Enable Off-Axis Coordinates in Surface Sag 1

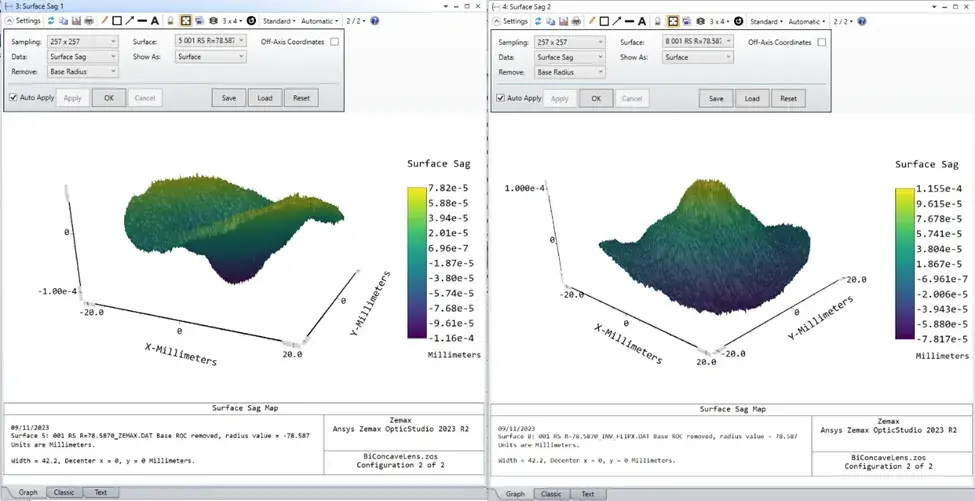click(x=335, y=42)
